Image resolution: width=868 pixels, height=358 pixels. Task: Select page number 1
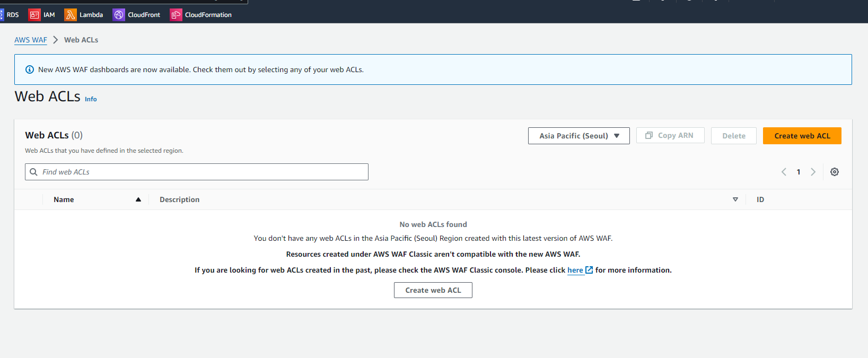pyautogui.click(x=799, y=172)
